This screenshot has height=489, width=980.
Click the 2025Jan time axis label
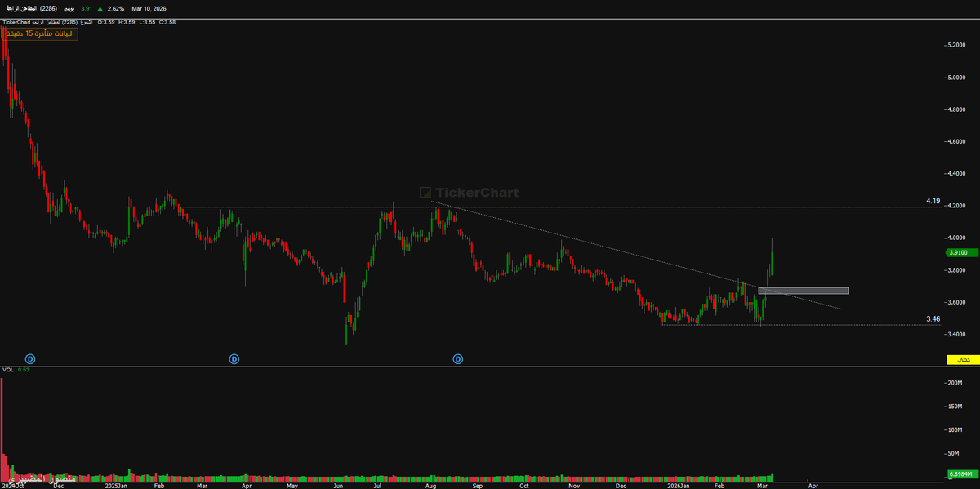pos(117,485)
